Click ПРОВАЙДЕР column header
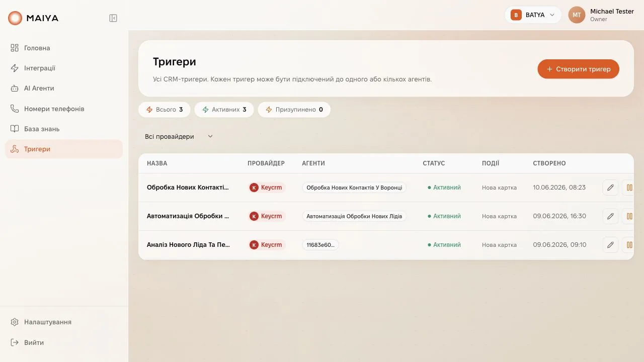This screenshot has width=644, height=362. [266, 163]
